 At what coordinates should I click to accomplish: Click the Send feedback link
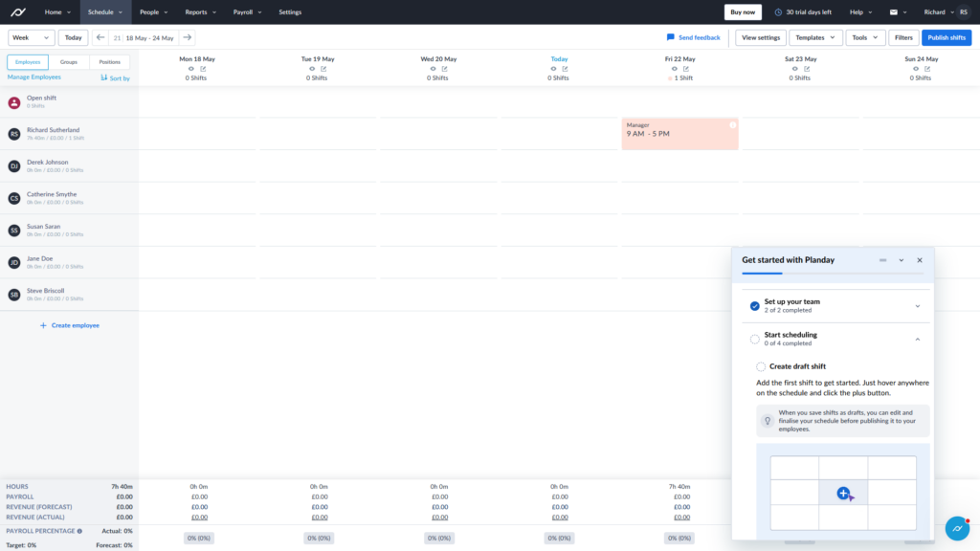pos(693,37)
